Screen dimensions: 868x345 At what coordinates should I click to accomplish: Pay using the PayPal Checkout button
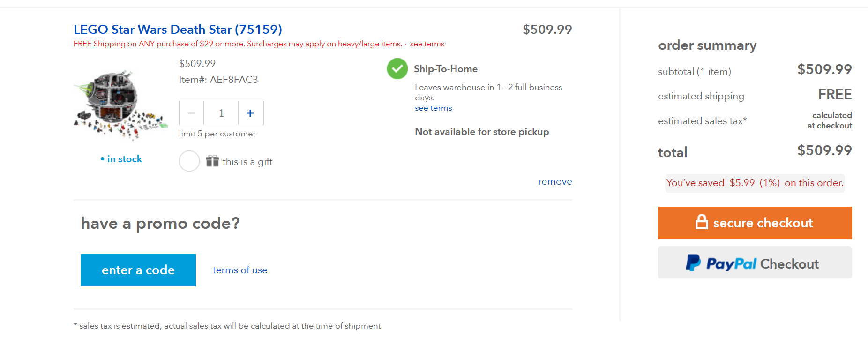click(x=755, y=262)
